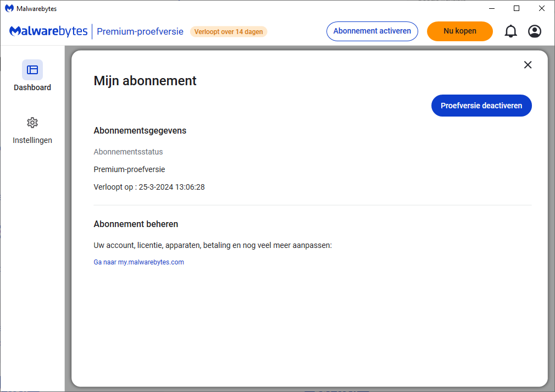Click the Premium-proefversie status value
Screen dimensions: 555x392
coord(129,170)
